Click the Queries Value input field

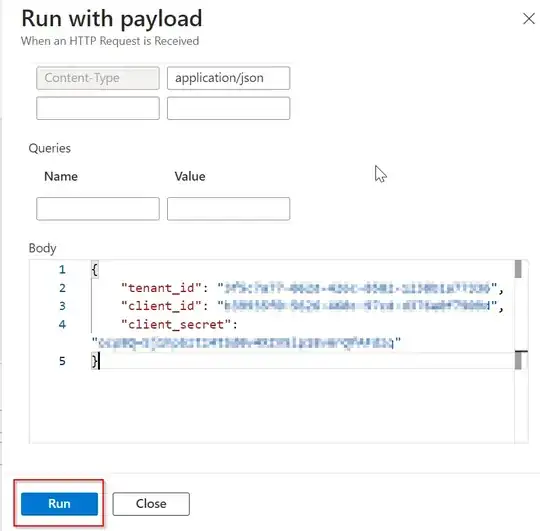(x=228, y=209)
